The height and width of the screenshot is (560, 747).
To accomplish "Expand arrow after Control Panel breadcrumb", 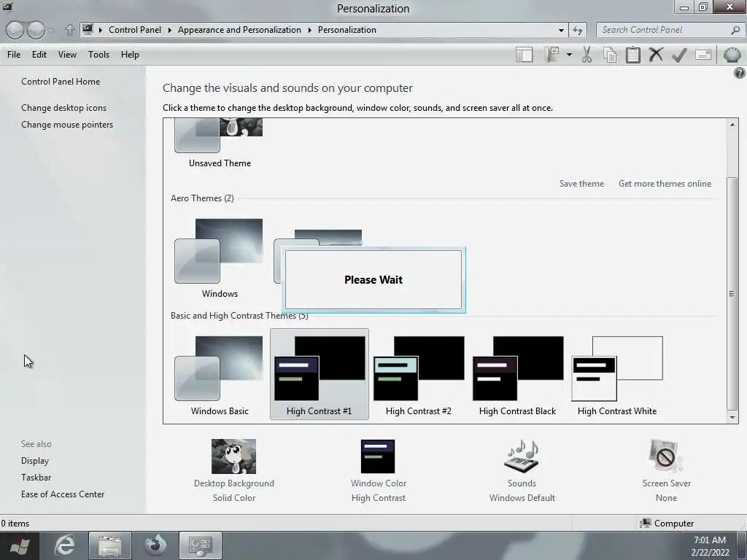I will pyautogui.click(x=169, y=30).
